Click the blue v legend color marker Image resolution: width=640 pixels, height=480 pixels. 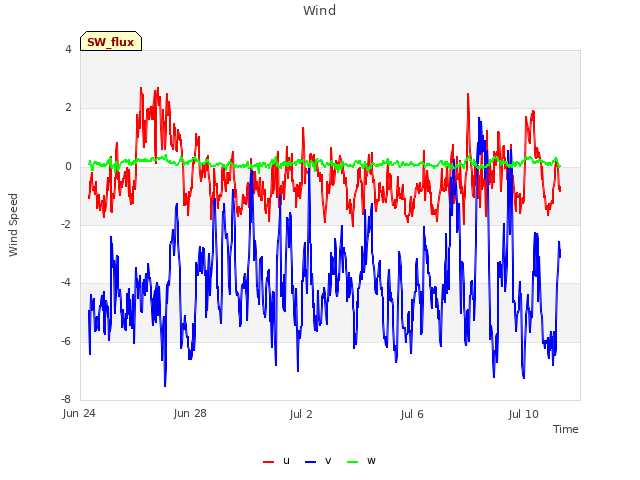(x=310, y=462)
